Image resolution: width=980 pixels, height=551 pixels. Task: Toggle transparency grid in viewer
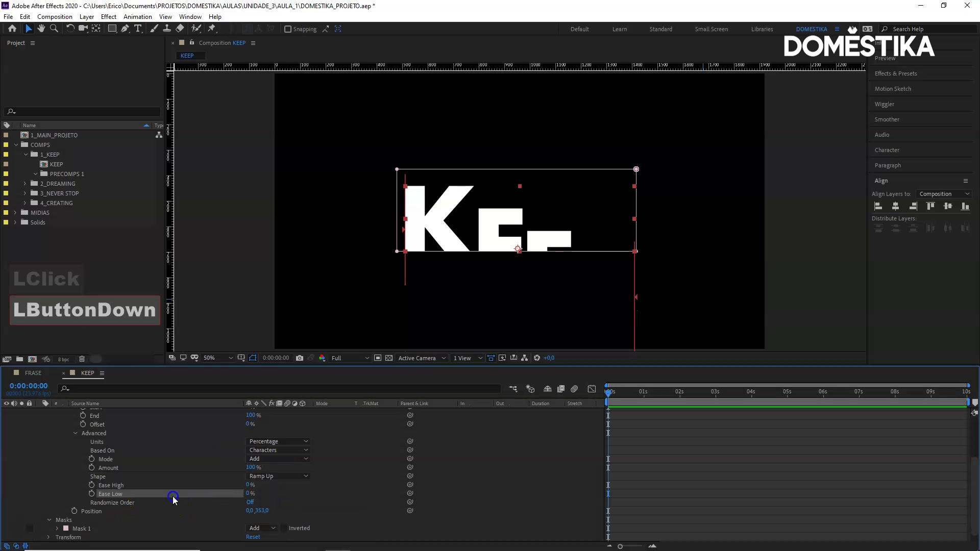tap(389, 358)
